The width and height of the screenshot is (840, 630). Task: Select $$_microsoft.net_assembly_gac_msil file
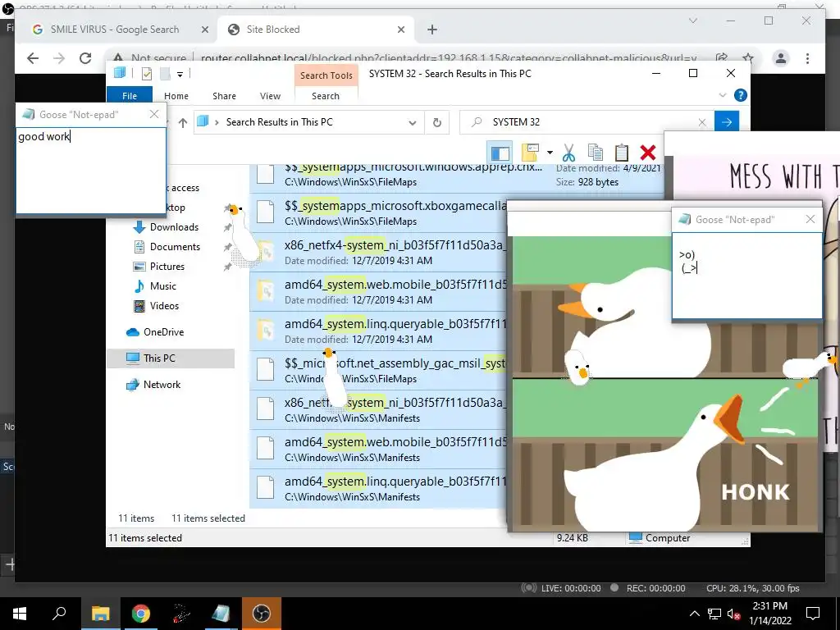tap(378, 370)
